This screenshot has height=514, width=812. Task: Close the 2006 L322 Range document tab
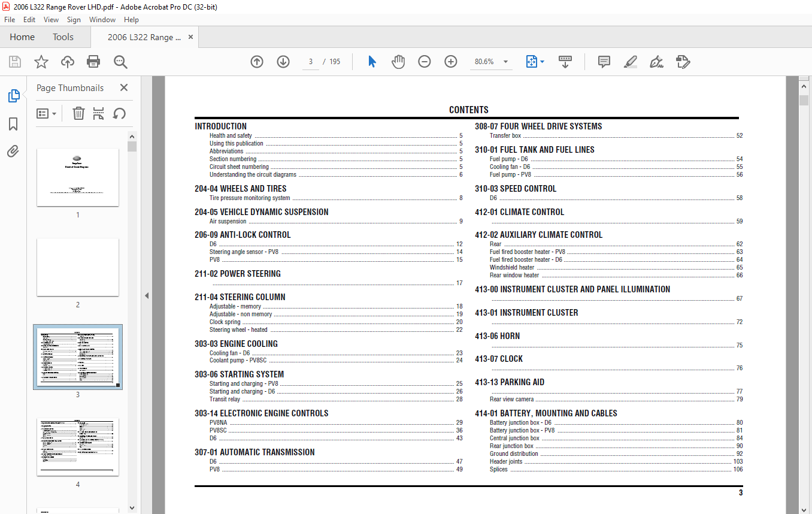click(191, 37)
